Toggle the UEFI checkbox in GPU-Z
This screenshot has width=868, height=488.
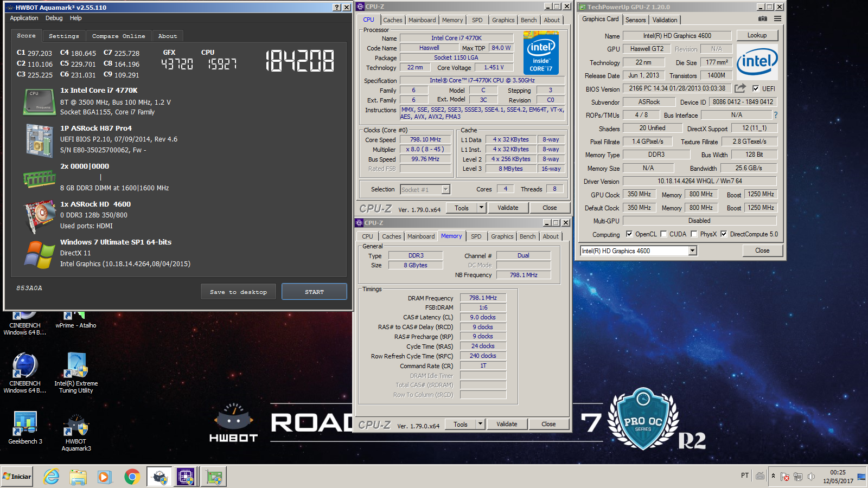(756, 88)
